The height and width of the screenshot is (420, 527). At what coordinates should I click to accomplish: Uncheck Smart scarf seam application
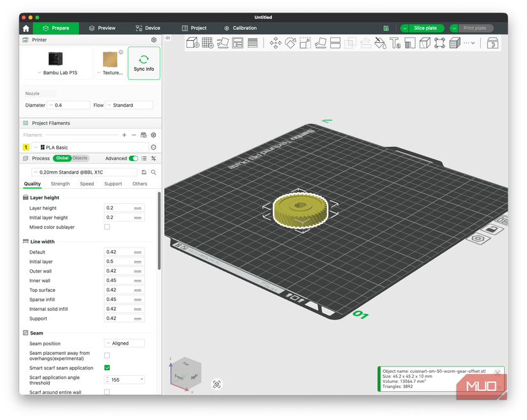click(107, 368)
